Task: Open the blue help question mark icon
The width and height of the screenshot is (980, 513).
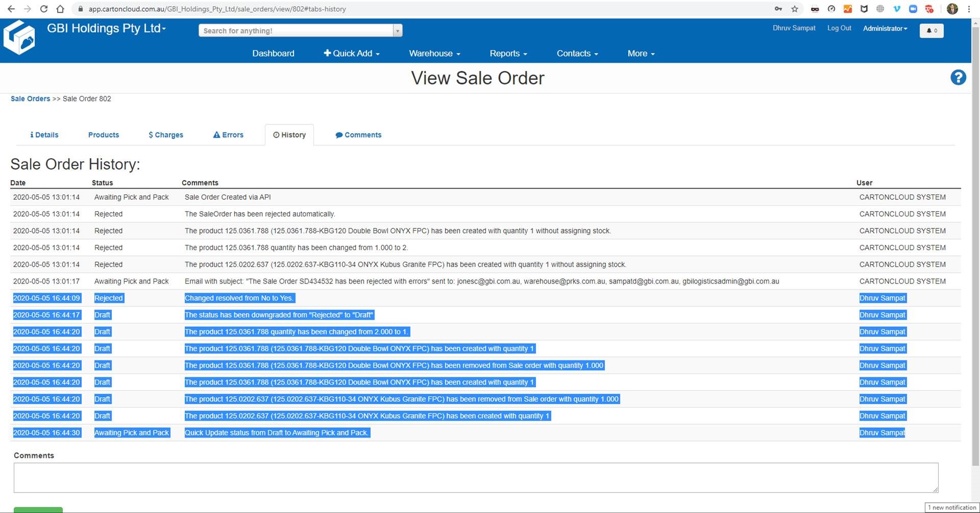Action: pos(958,78)
